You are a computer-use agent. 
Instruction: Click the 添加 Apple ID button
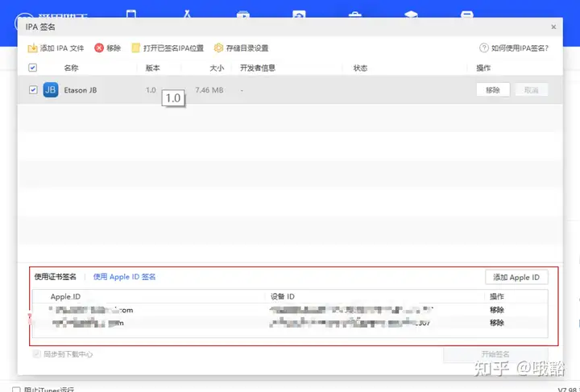pyautogui.click(x=516, y=278)
